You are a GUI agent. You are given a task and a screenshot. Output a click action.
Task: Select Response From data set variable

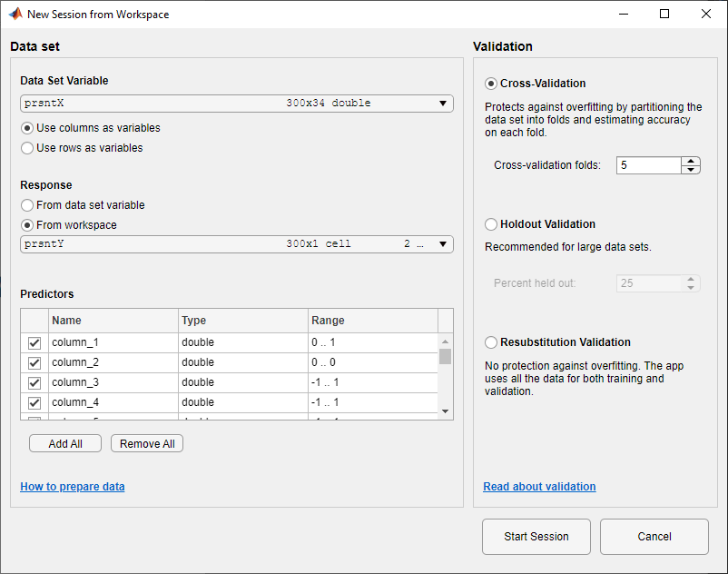27,205
